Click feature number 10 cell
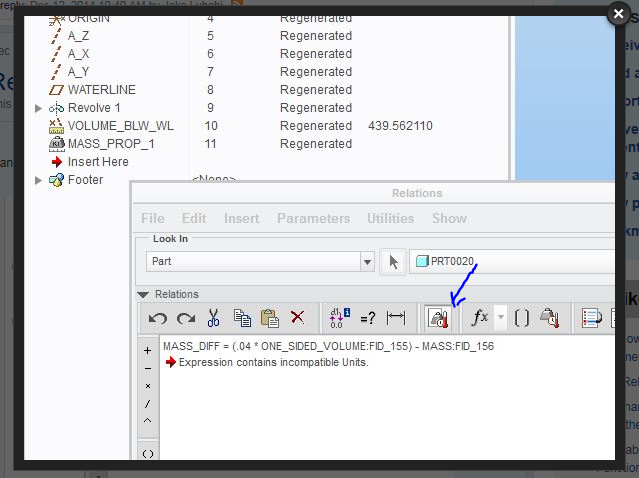This screenshot has height=478, width=639. pyautogui.click(x=211, y=126)
